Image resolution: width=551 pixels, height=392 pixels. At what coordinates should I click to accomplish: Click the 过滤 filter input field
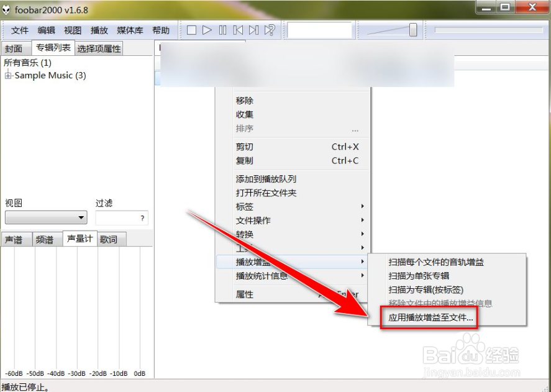point(122,218)
